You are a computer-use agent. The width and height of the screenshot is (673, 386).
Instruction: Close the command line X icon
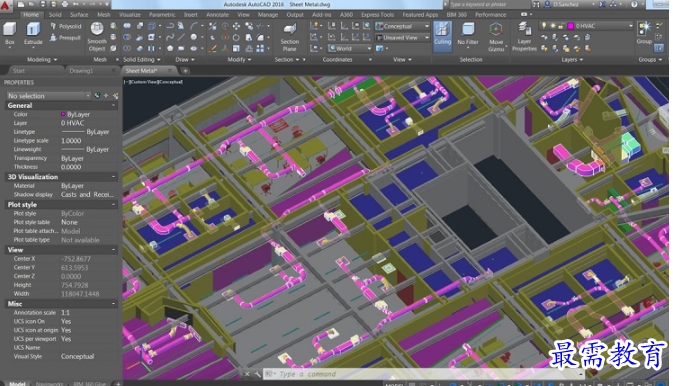[247, 374]
